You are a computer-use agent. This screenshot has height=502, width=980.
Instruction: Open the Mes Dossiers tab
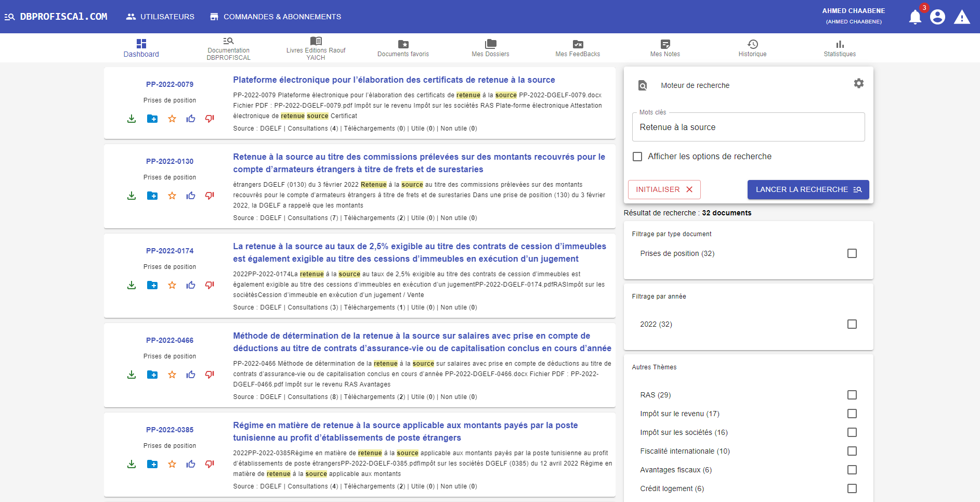coord(490,48)
